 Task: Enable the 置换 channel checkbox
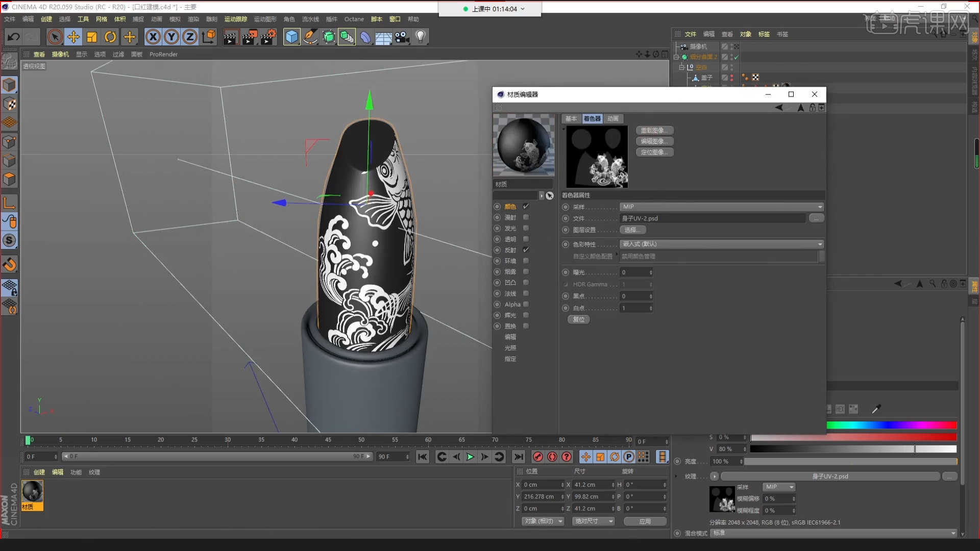[526, 325]
